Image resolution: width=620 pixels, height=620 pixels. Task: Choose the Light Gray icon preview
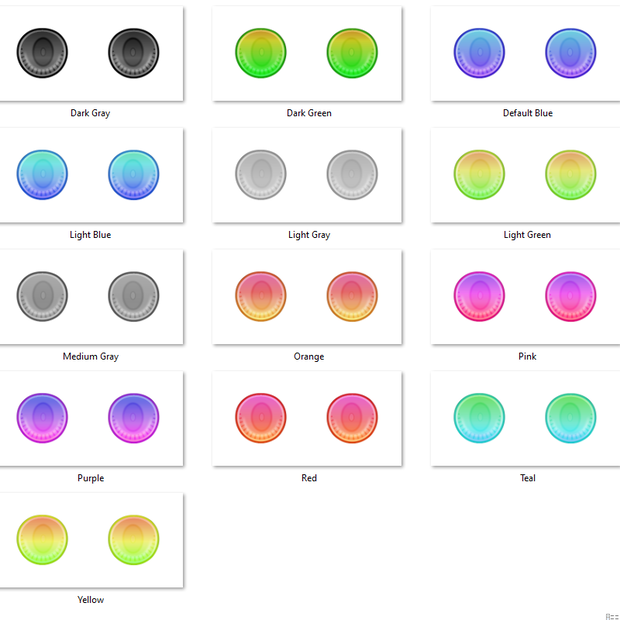(307, 175)
